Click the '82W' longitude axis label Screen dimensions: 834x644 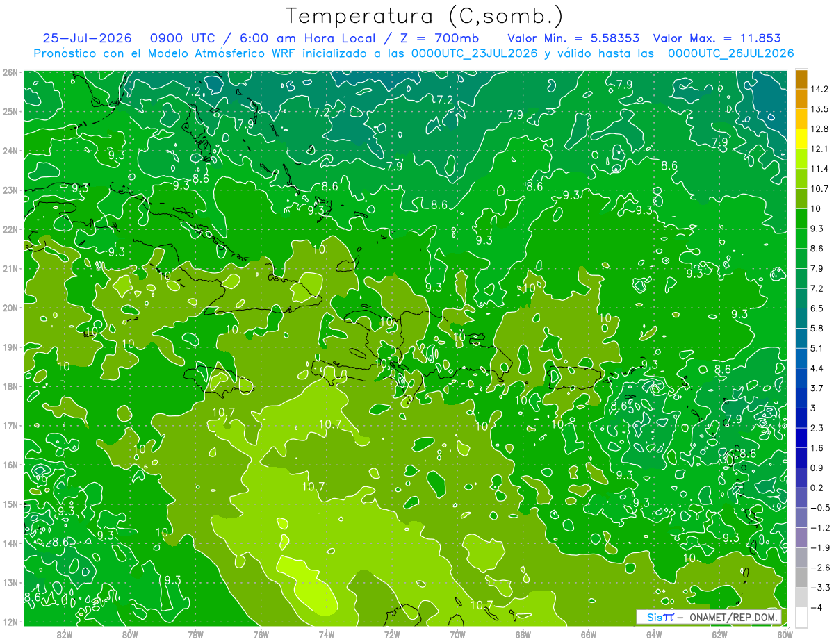click(65, 634)
